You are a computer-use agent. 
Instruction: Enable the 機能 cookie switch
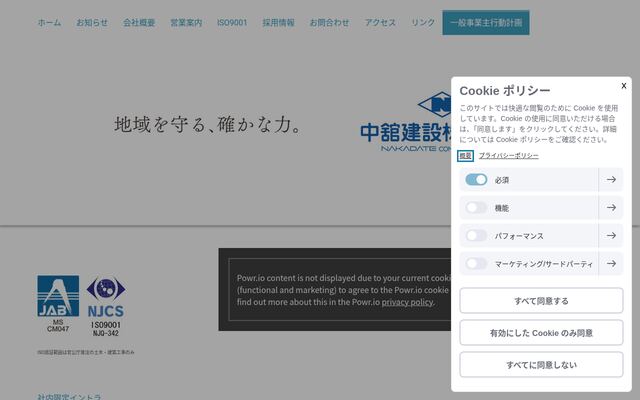[476, 208]
